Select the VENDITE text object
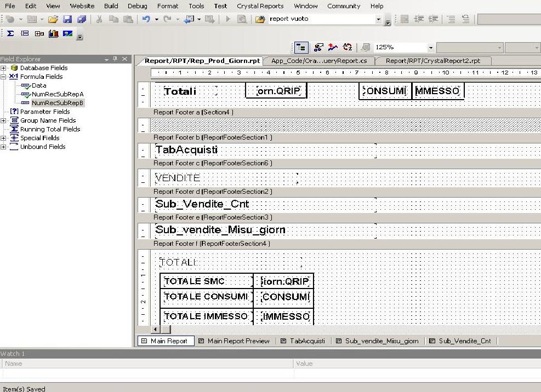541x392 pixels. click(x=226, y=178)
